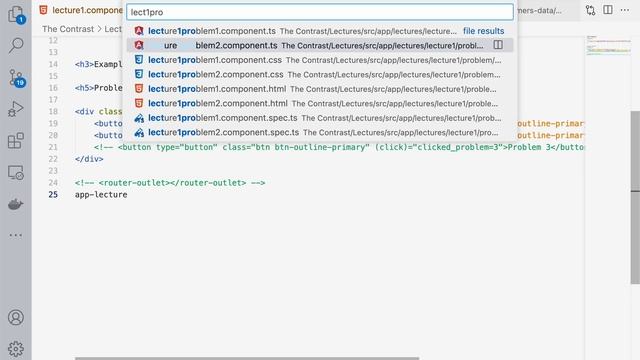The width and height of the screenshot is (640, 360).
Task: Click the closing </div> tag on line 22
Action: click(x=89, y=159)
